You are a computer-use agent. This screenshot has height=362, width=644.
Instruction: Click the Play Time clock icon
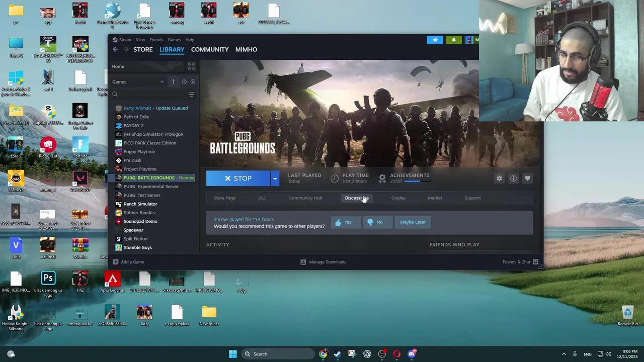pyautogui.click(x=335, y=178)
